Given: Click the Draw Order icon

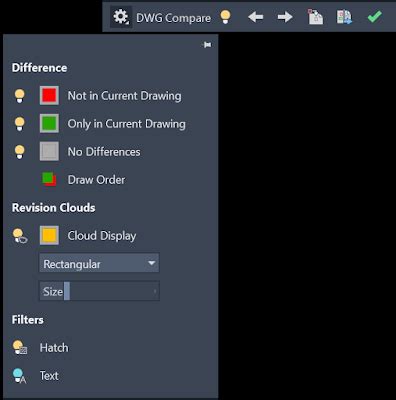Looking at the screenshot, I should [49, 179].
